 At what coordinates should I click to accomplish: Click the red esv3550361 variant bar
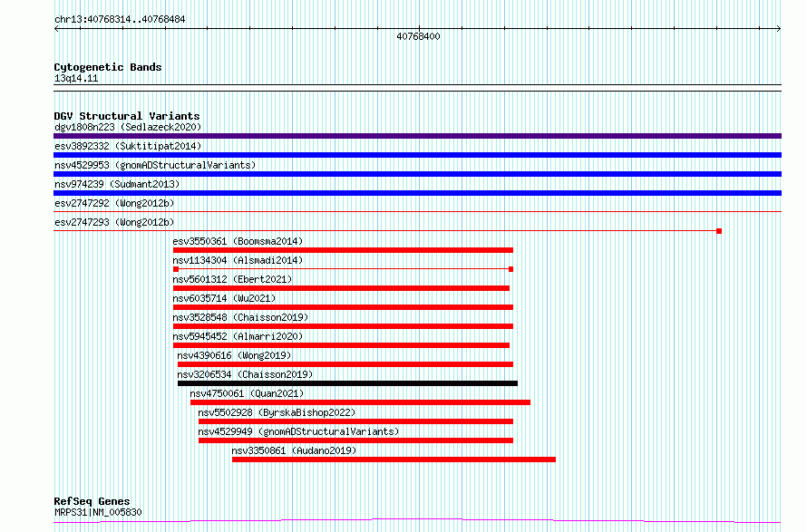343,250
